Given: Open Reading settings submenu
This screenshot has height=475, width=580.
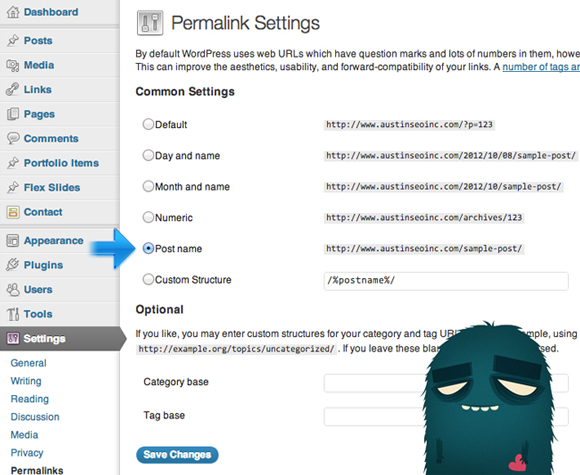Looking at the screenshot, I should tap(30, 399).
